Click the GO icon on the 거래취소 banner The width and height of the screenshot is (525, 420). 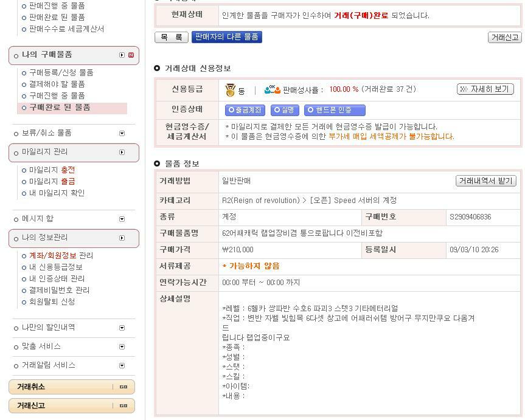tap(123, 387)
